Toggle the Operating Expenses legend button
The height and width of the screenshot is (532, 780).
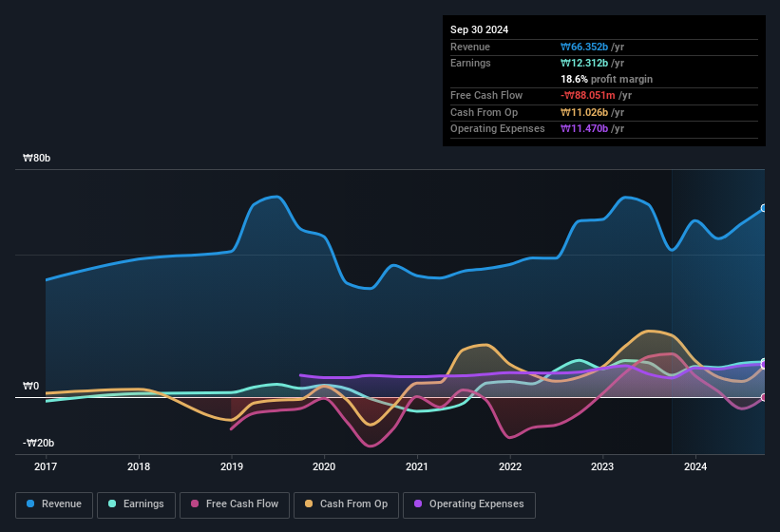tap(469, 504)
